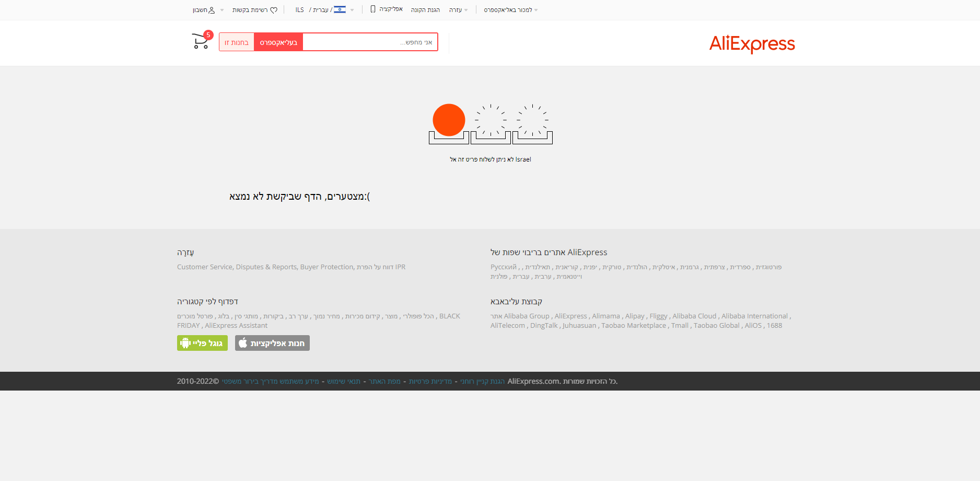Go to AliExpress home via the logo

click(x=752, y=43)
